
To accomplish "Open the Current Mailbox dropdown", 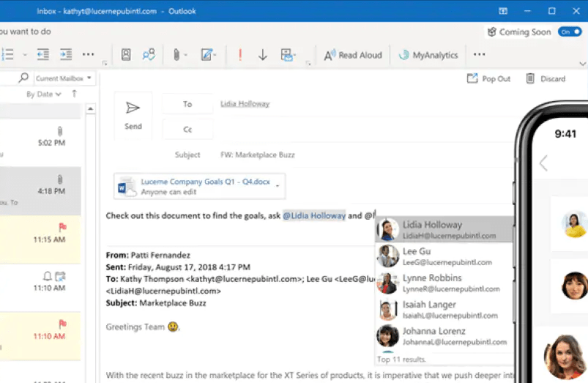I will 64,78.
